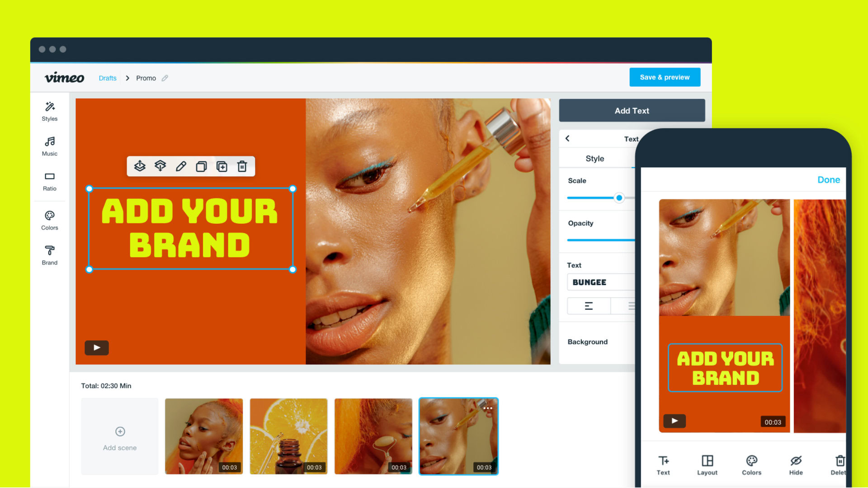The height and width of the screenshot is (488, 868).
Task: Drag the Scale slider in Style panel
Action: coord(620,197)
